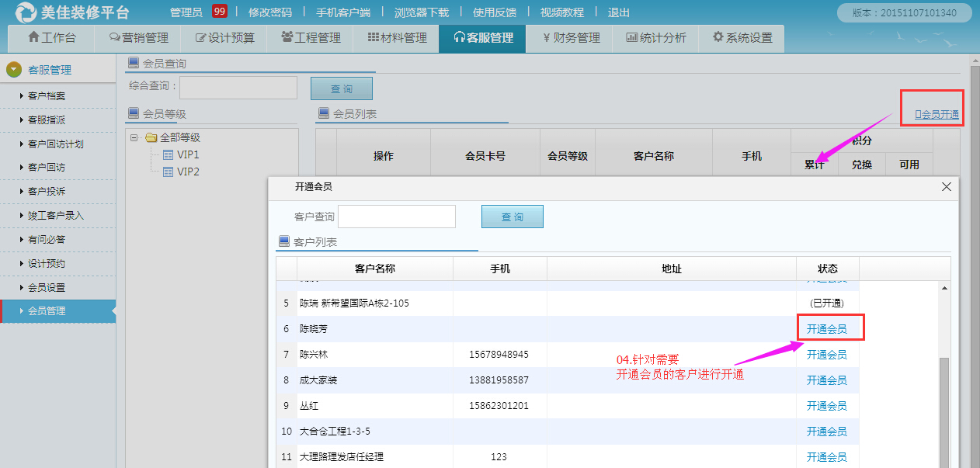Select the VIP2 level item

tap(187, 172)
